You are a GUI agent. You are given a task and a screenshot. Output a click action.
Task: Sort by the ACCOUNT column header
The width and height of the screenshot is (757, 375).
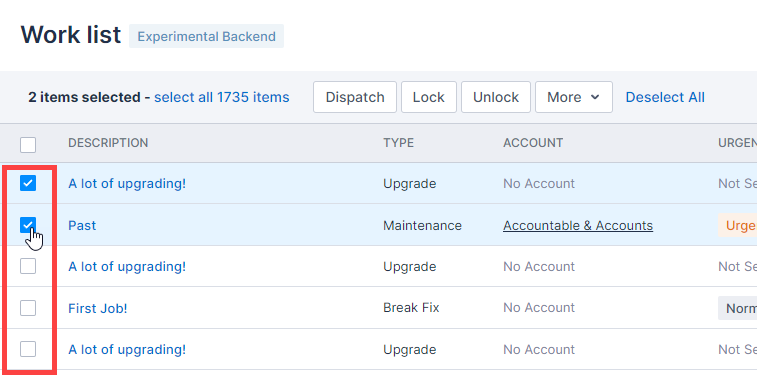[x=533, y=143]
